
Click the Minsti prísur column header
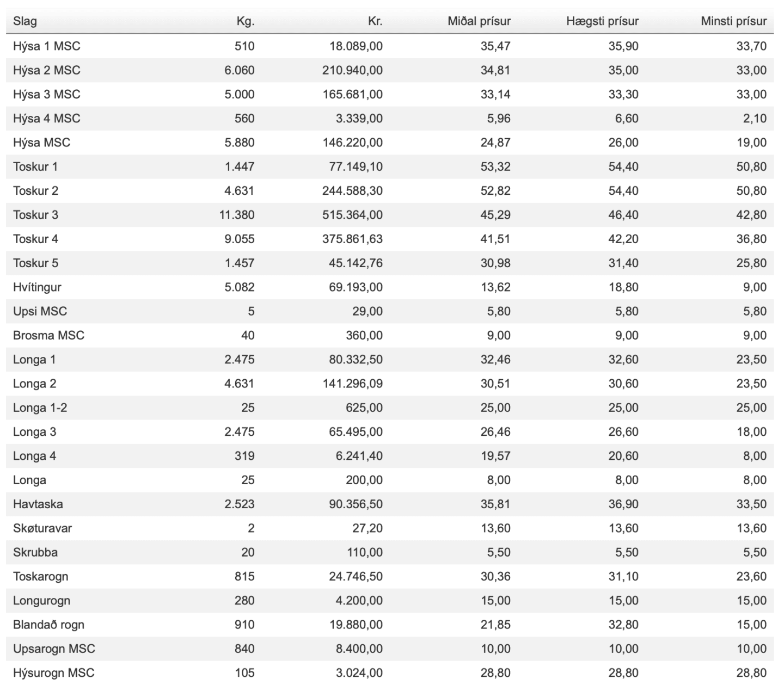click(x=733, y=22)
